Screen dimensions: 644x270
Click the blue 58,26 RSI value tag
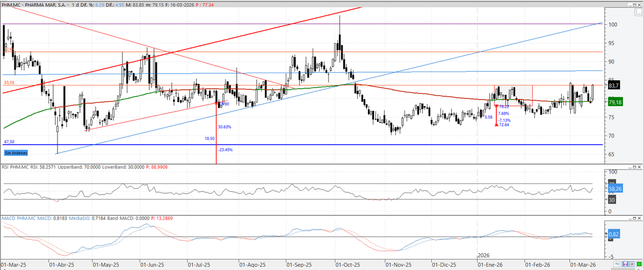click(x=616, y=188)
